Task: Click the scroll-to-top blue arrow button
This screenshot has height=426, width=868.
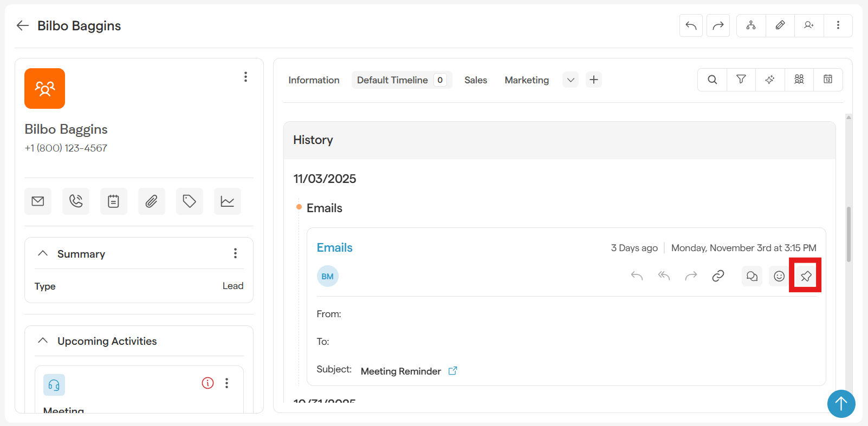Action: 841,403
